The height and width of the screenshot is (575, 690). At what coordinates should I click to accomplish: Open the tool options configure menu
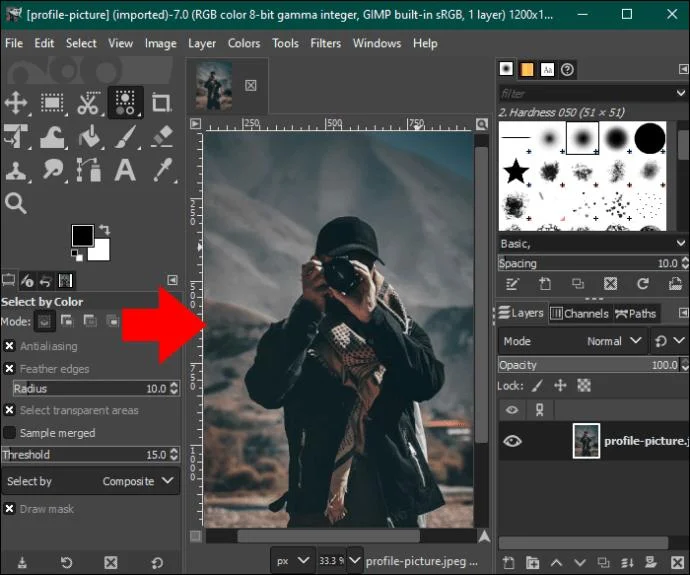coord(172,280)
